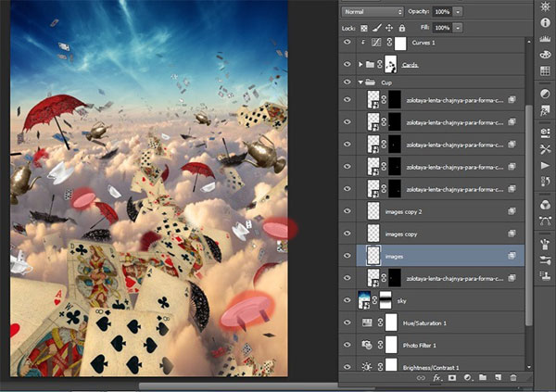The width and height of the screenshot is (556, 392).
Task: Open the Actions panel play icon
Action: point(545,165)
